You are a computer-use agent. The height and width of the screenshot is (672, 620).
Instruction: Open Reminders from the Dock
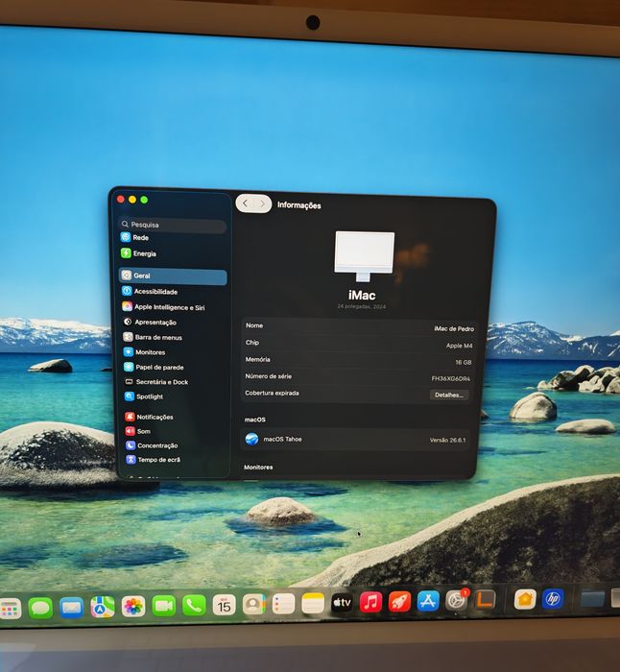284,604
